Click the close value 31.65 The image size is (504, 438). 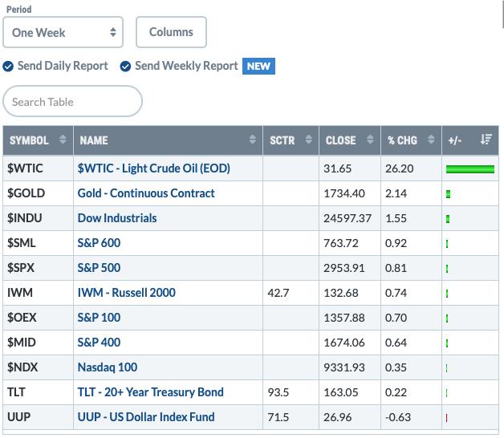tap(338, 168)
